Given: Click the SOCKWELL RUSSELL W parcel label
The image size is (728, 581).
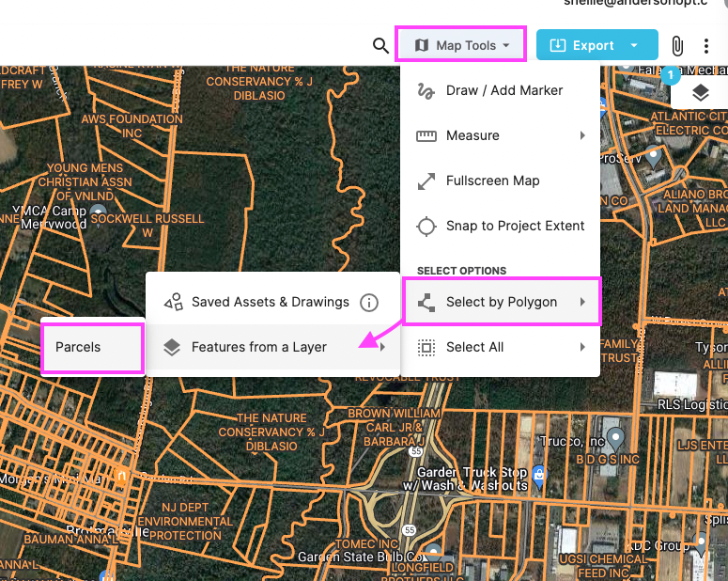Looking at the screenshot, I should click(x=147, y=226).
